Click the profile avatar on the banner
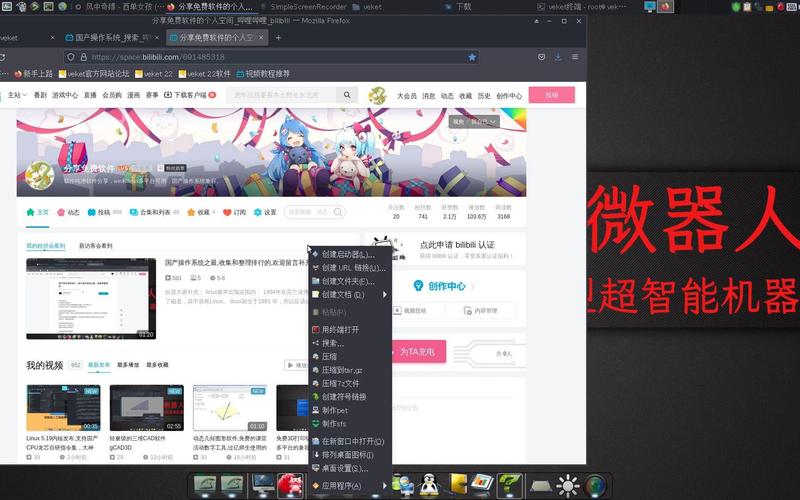This screenshot has width=800, height=500. pos(40,176)
